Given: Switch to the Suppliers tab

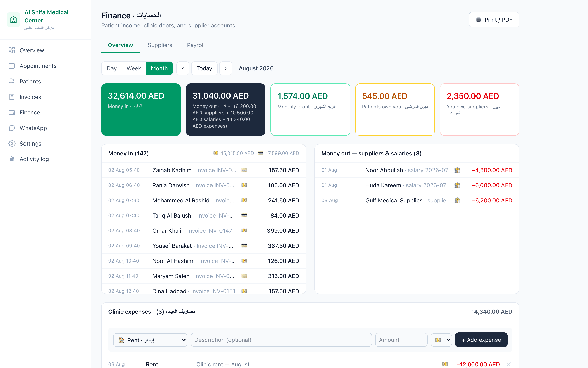Looking at the screenshot, I should point(160,45).
